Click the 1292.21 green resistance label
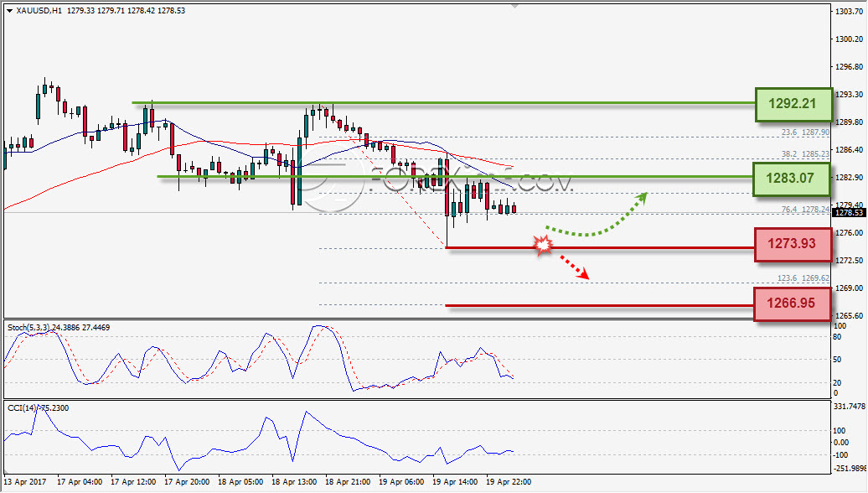This screenshot has height=493, width=868. pyautogui.click(x=793, y=104)
